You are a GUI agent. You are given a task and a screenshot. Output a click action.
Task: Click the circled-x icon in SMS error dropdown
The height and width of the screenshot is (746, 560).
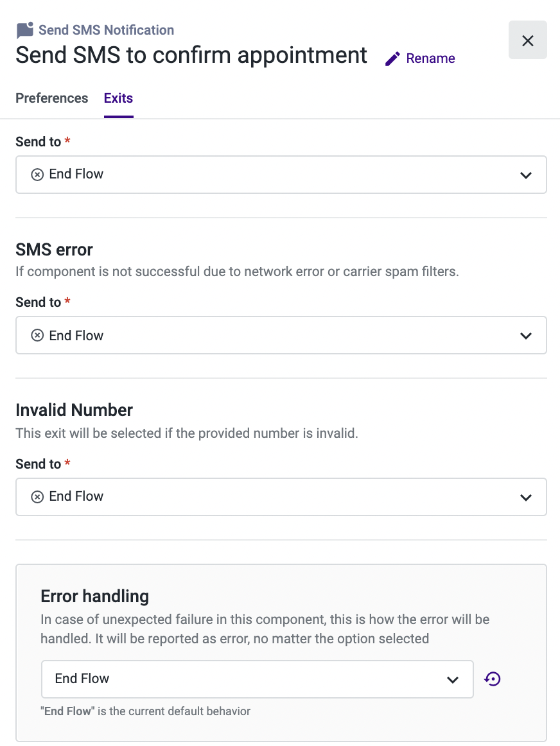click(x=37, y=335)
